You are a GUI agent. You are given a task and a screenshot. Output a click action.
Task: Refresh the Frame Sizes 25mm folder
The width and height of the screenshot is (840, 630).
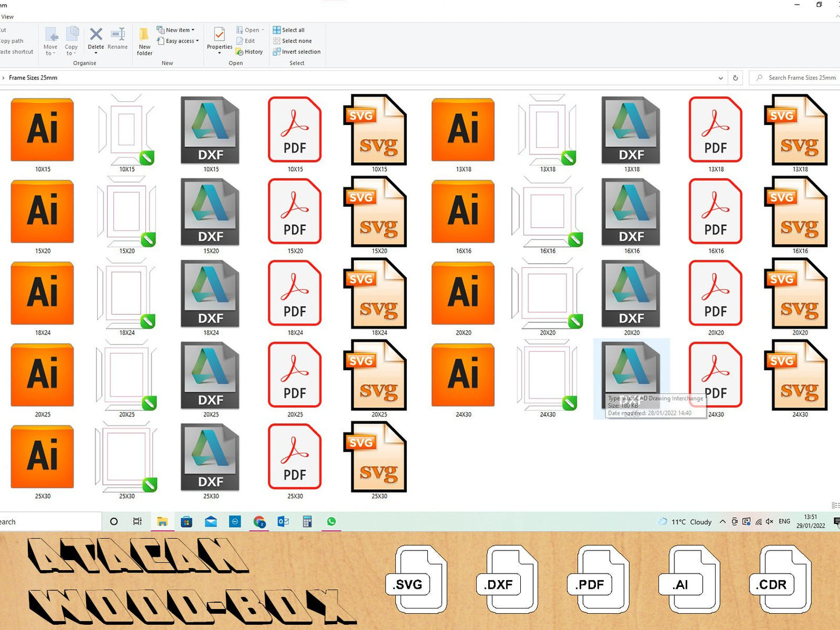click(x=735, y=78)
